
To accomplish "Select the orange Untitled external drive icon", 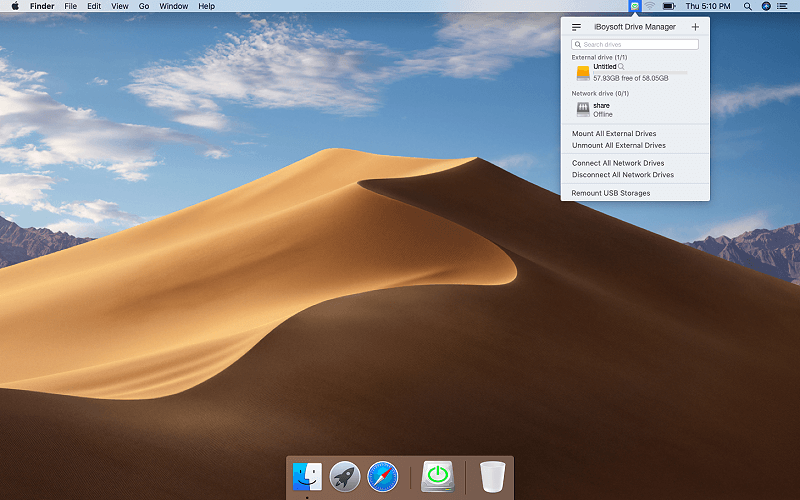I will pos(582,72).
